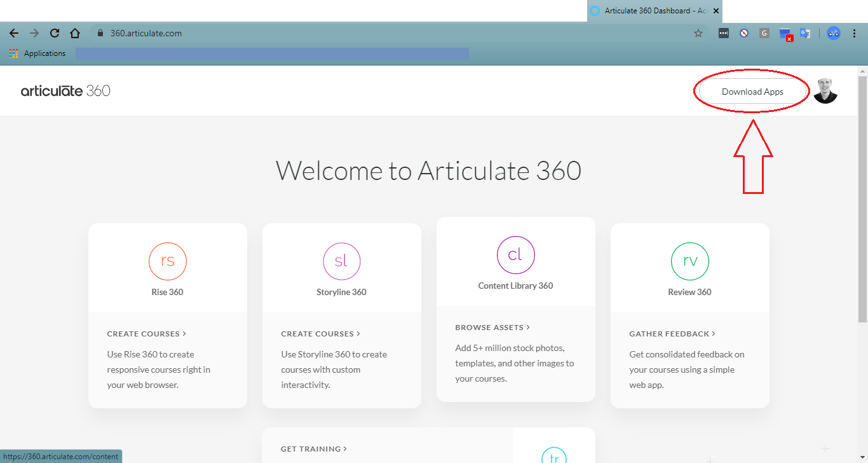Open the tr training icon
Viewport: 868px width, 463px height.
554,456
